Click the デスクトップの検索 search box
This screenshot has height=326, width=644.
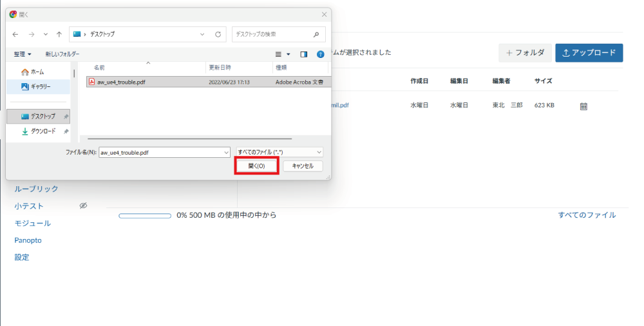278,35
